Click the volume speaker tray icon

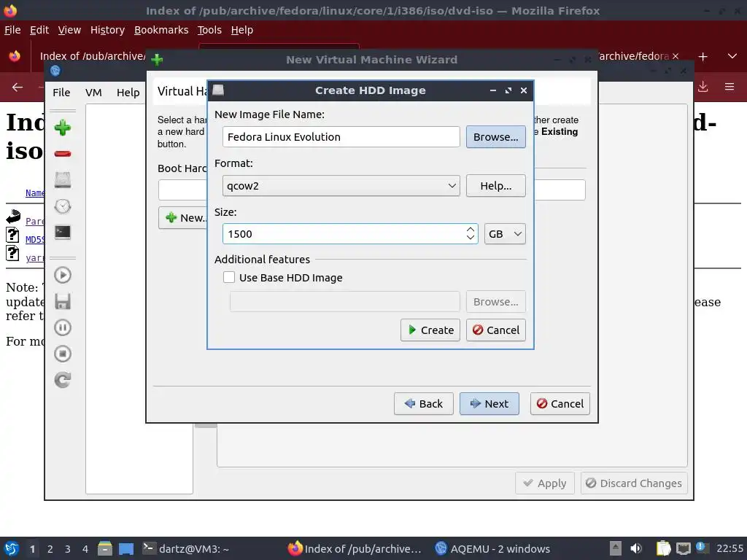pos(636,548)
